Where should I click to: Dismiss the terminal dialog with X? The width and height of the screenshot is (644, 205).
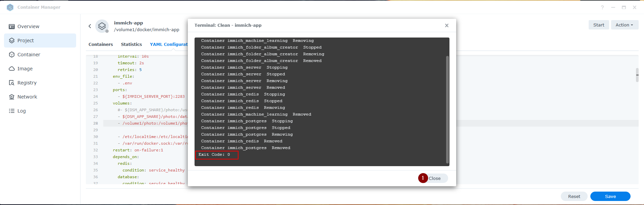(x=447, y=25)
